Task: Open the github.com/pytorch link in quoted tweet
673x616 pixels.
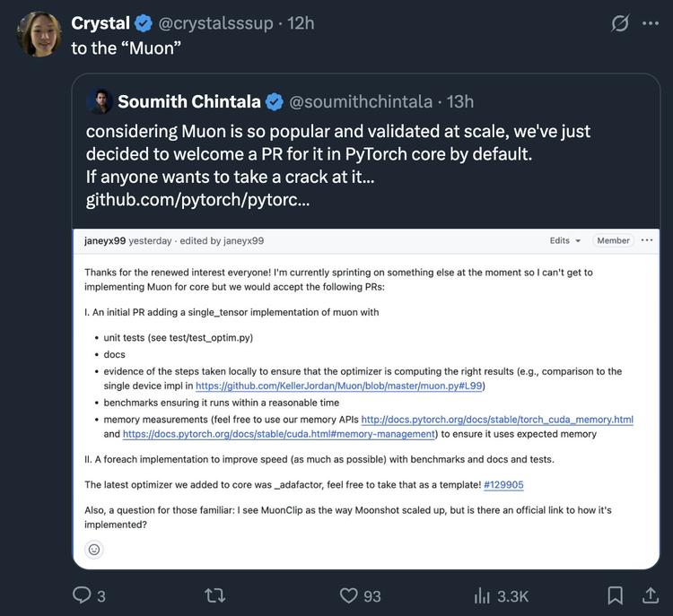Action: pos(197,199)
